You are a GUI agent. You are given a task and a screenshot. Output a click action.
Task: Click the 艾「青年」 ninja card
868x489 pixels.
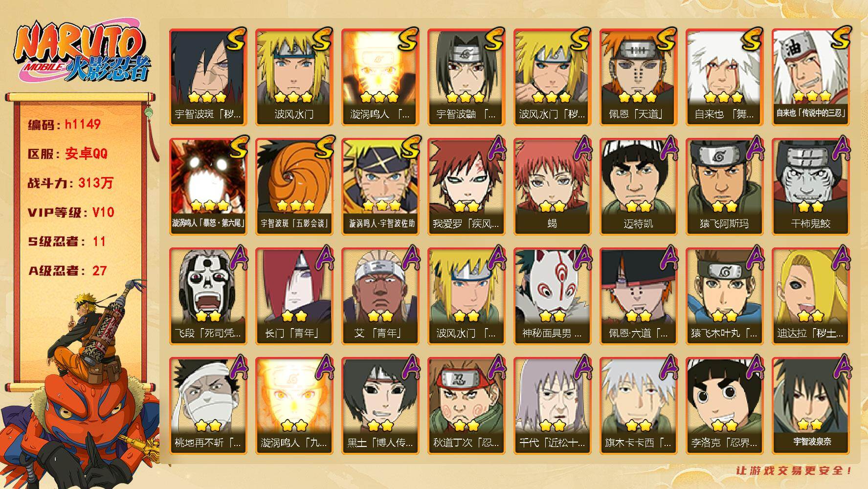coord(380,296)
